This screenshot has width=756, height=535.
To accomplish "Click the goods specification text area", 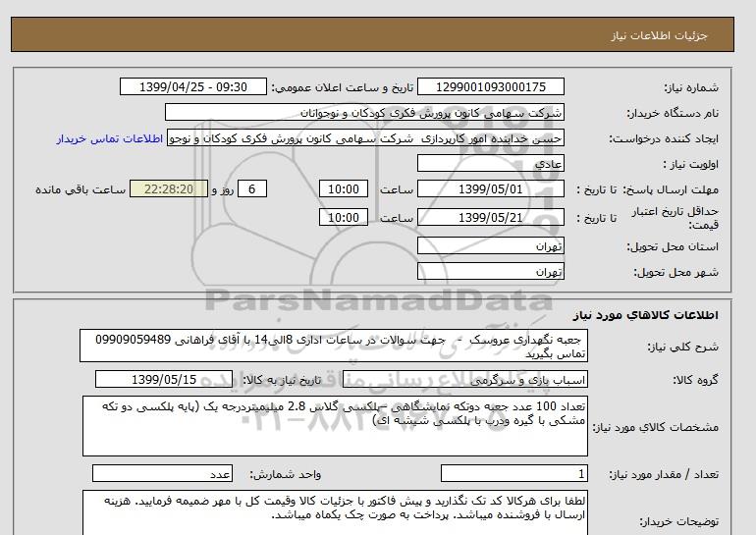I will point(335,426).
